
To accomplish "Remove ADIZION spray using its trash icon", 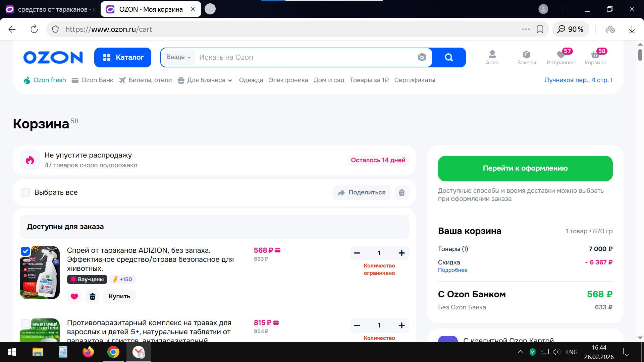I will [x=92, y=296].
